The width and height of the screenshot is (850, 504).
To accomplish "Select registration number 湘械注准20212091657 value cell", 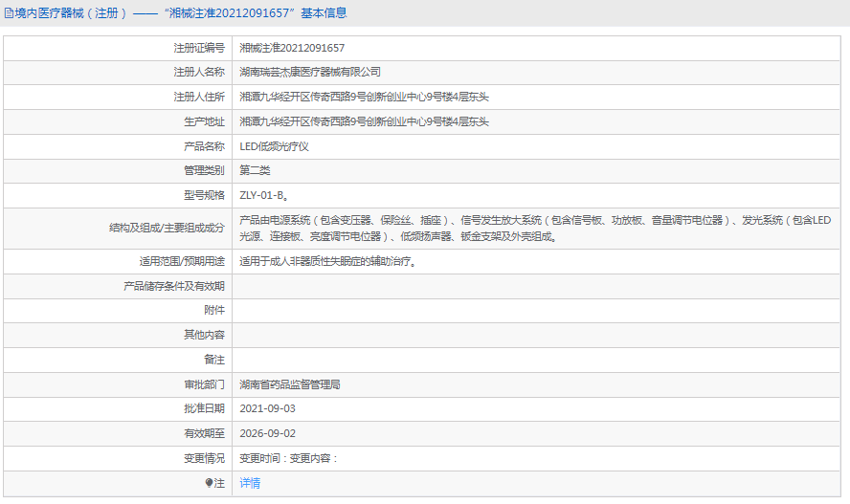I will coord(292,48).
